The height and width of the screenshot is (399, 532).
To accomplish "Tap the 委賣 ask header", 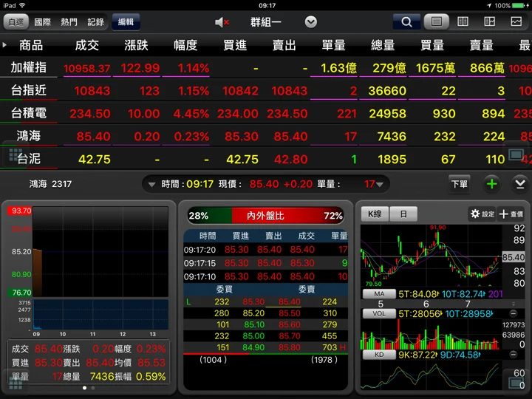I will point(307,290).
